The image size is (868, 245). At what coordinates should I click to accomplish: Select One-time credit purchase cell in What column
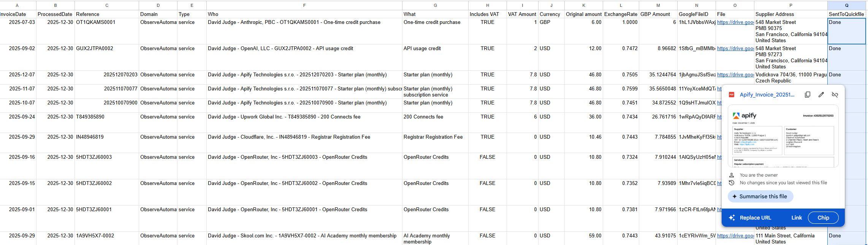coord(436,31)
